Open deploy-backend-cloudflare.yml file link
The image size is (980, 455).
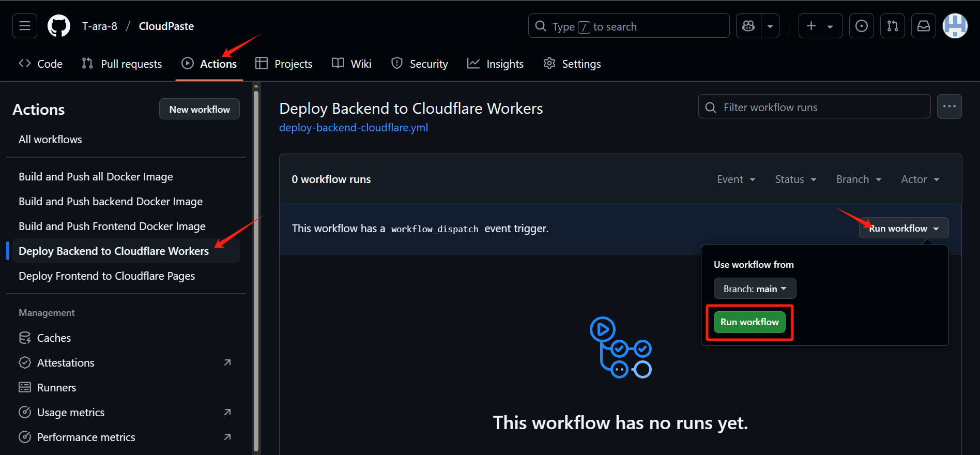pos(354,128)
